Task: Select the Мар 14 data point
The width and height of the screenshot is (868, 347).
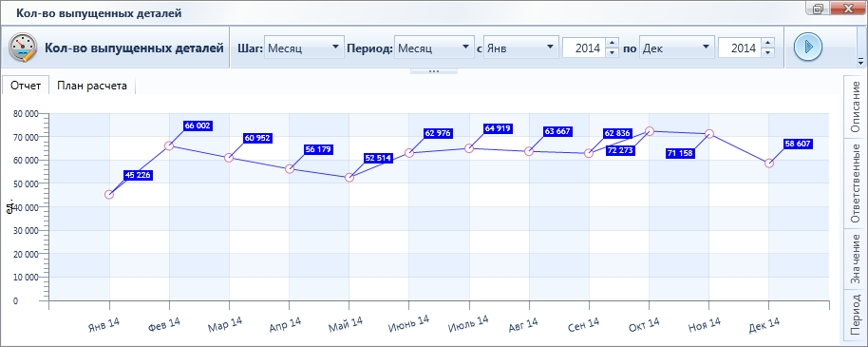Action: click(229, 158)
